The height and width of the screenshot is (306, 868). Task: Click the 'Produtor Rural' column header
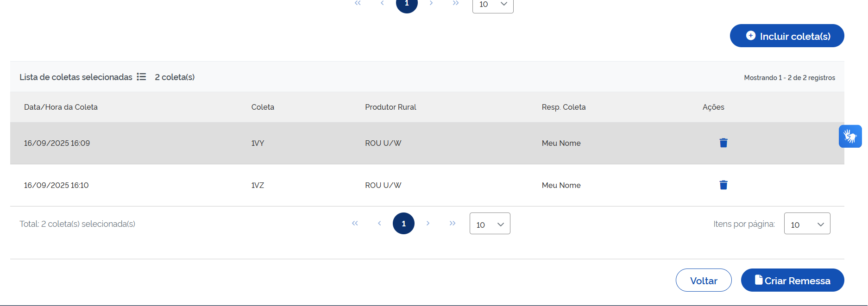coord(390,107)
